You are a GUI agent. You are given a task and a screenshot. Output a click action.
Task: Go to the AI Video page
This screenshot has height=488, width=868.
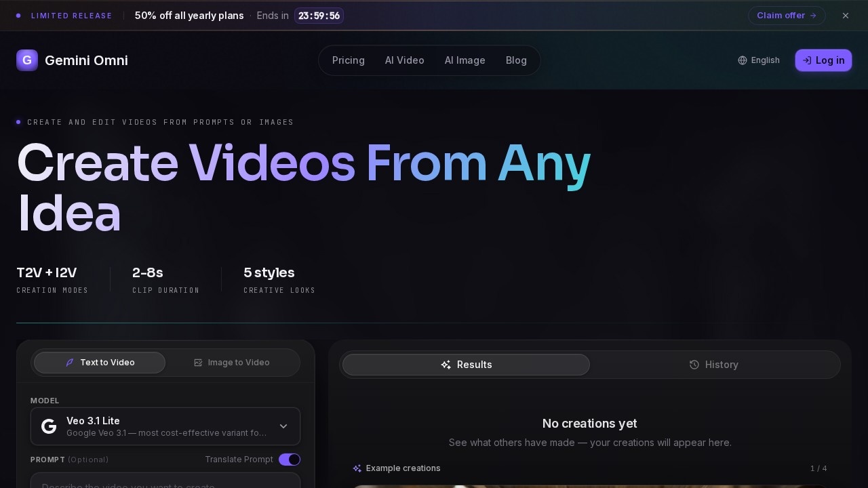click(405, 60)
